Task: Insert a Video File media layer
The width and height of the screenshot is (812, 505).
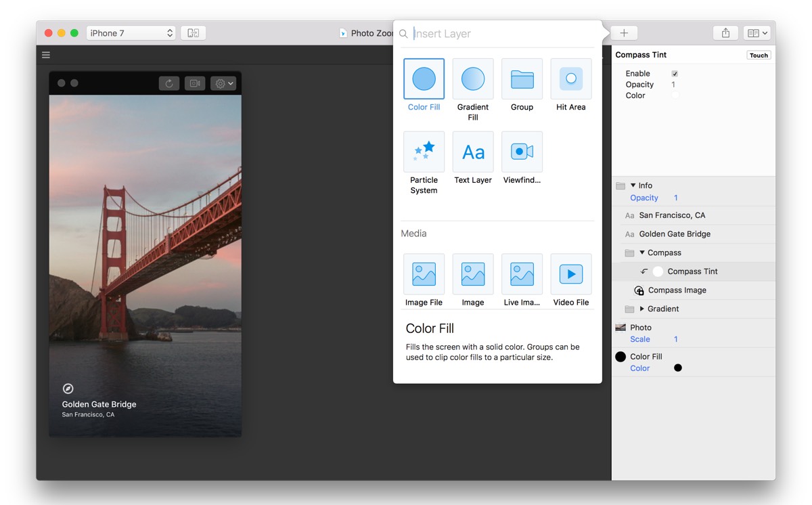Action: [x=570, y=274]
